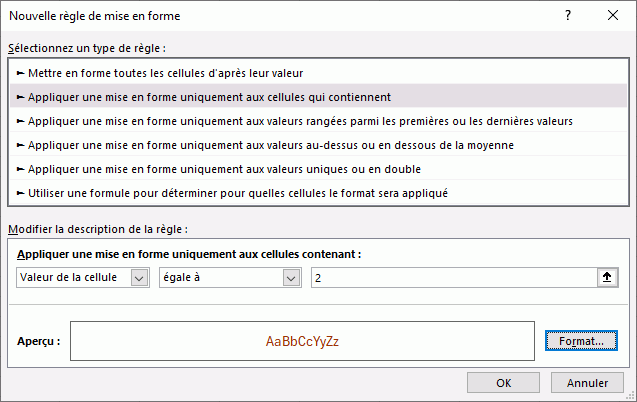Click the AaBbCcYyZz preview sample
The height and width of the screenshot is (402, 637).
tap(302, 341)
